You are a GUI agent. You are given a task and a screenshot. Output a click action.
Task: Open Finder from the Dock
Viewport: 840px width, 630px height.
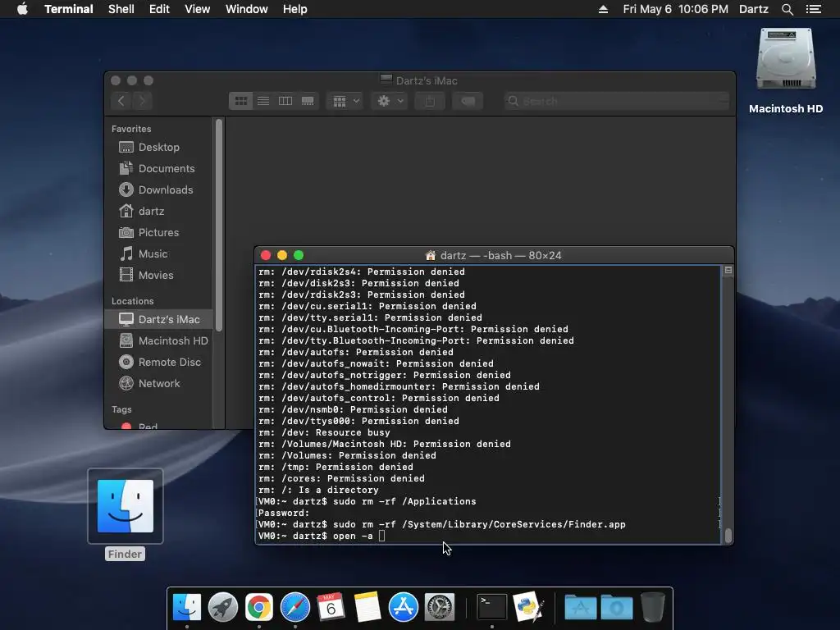pyautogui.click(x=186, y=607)
